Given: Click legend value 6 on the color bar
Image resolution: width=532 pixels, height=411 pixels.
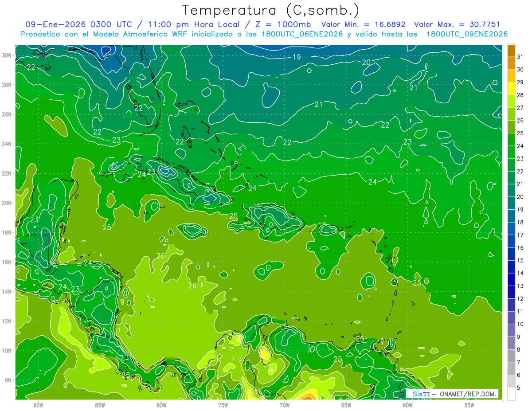Looking at the screenshot, I should tap(519, 375).
